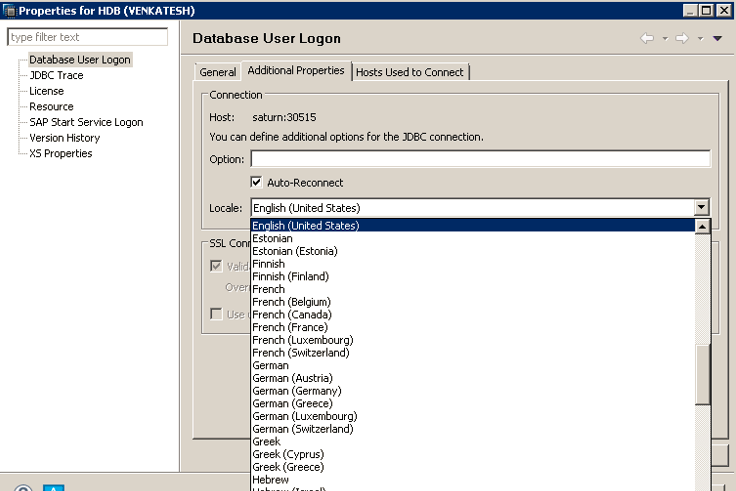Click the type filter text field
The width and height of the screenshot is (736, 491).
tap(88, 37)
